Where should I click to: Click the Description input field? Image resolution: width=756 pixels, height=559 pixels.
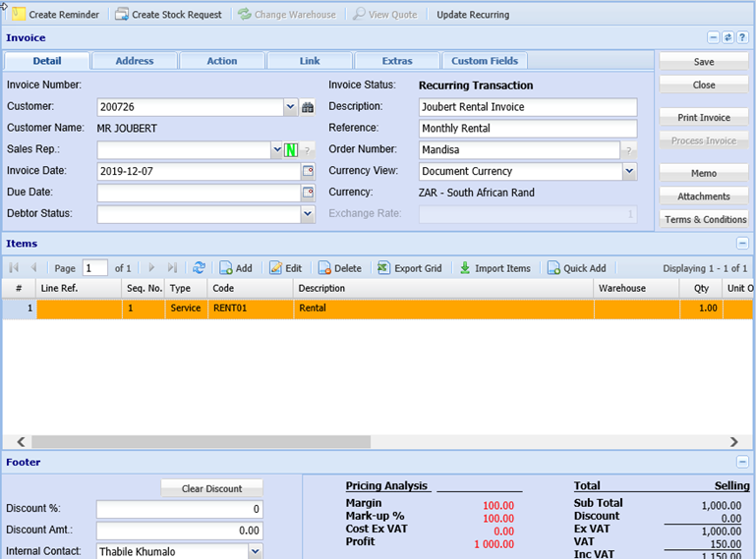coord(528,107)
